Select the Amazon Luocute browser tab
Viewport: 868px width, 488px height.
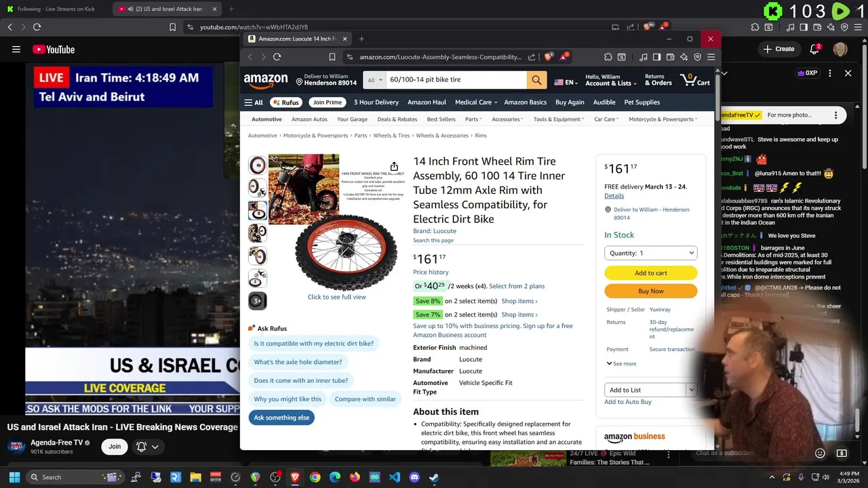(297, 39)
